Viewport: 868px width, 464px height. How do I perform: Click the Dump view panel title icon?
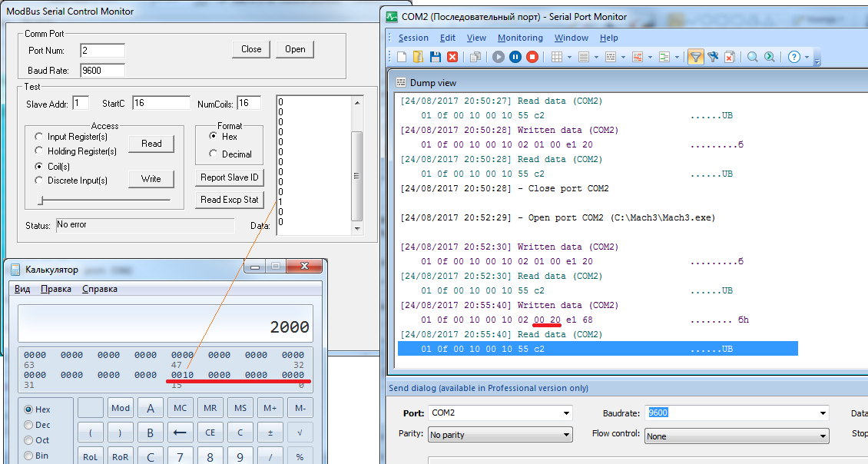coord(401,82)
